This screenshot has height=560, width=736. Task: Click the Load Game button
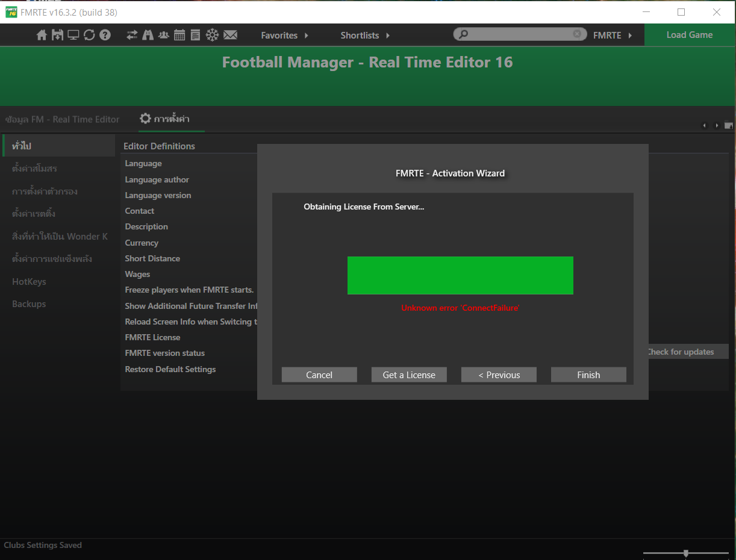click(x=690, y=35)
